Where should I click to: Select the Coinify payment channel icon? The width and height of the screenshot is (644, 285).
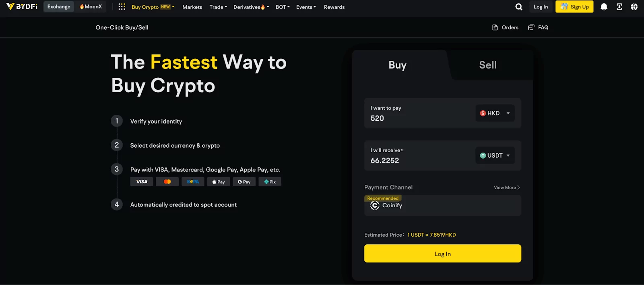[375, 206]
